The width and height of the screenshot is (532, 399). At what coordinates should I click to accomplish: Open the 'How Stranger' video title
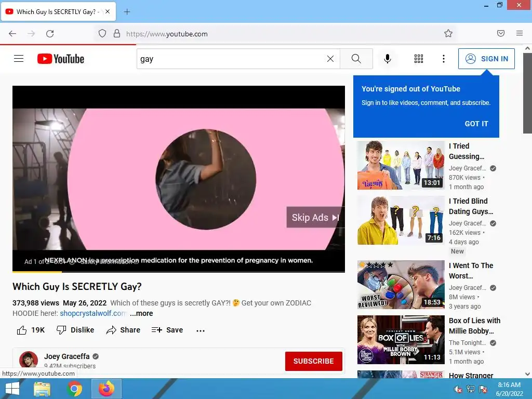point(471,375)
